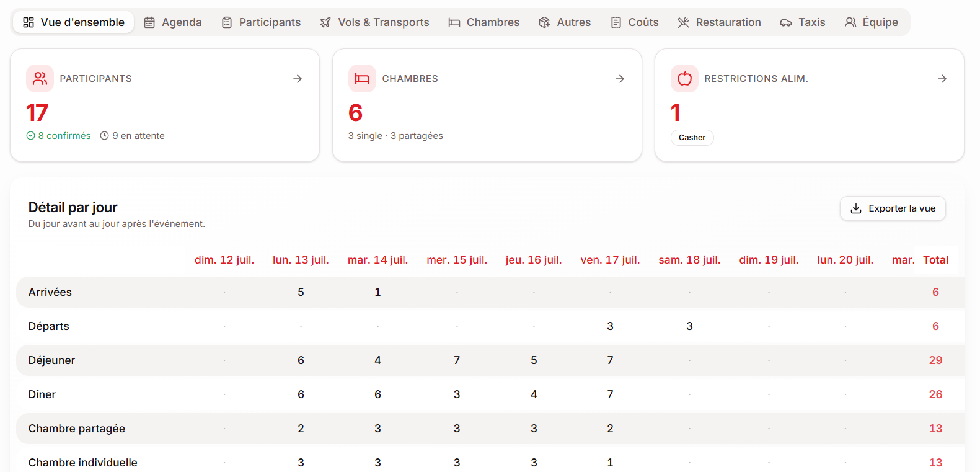Image resolution: width=980 pixels, height=472 pixels.
Task: Click the 9 en attente status
Action: click(132, 136)
